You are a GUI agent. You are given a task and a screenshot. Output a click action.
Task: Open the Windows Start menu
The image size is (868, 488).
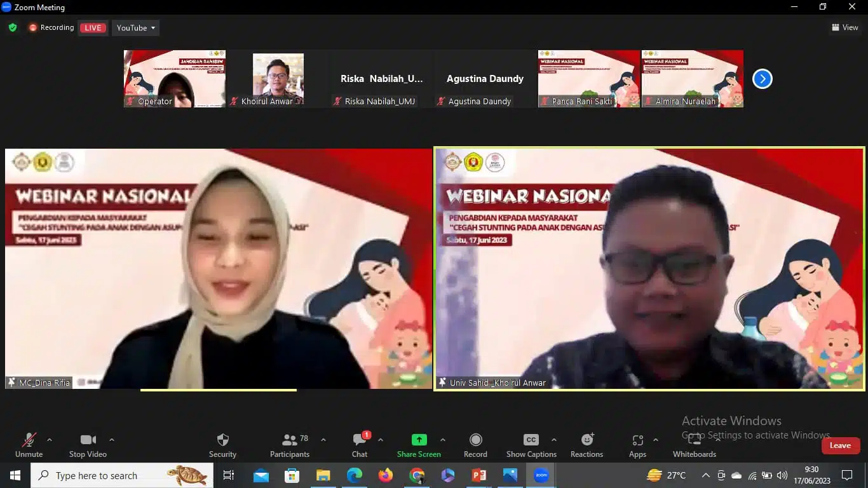[x=15, y=475]
